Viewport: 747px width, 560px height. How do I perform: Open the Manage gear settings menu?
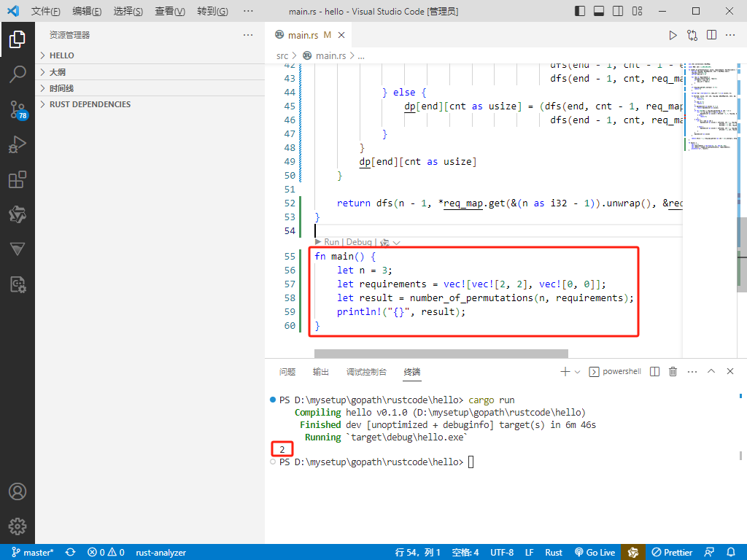coord(18,526)
